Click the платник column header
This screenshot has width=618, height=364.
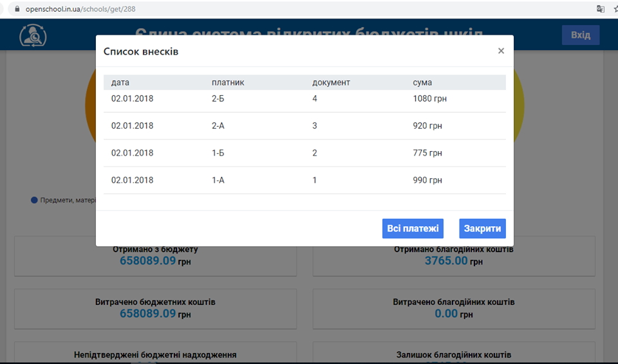(x=228, y=82)
